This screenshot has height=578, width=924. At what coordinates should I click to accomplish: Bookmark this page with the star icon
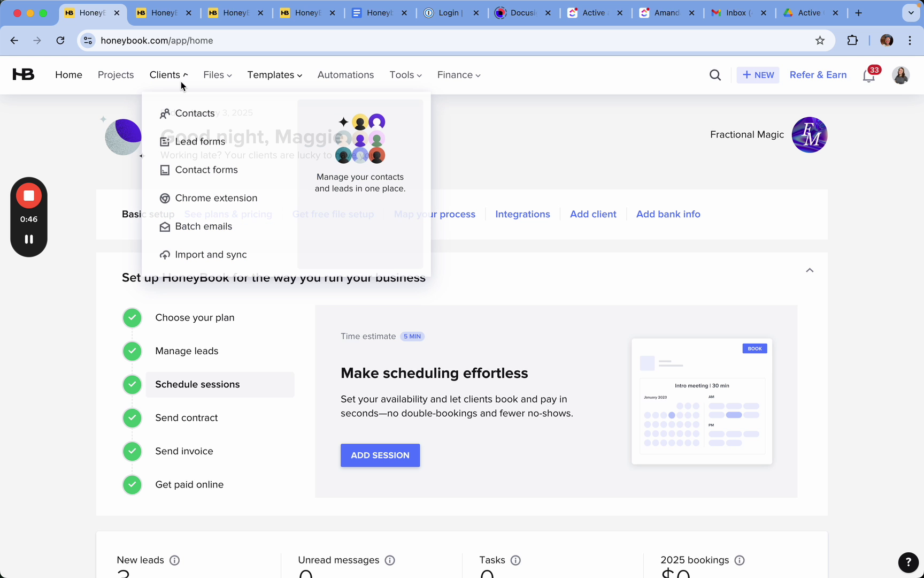[x=820, y=41]
